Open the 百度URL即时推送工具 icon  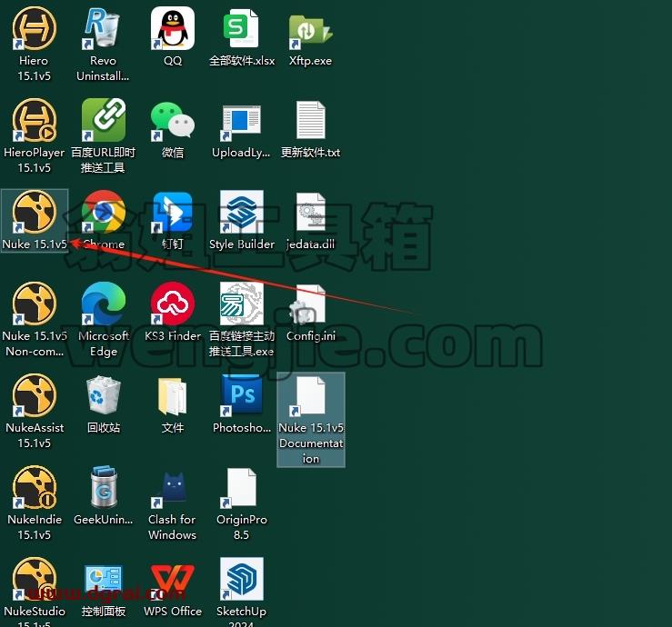[104, 120]
